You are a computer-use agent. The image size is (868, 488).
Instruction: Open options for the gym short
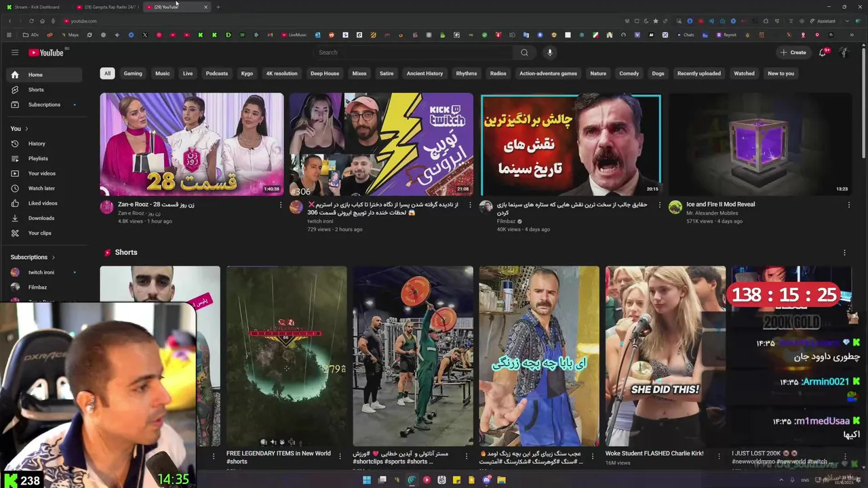[x=467, y=456]
